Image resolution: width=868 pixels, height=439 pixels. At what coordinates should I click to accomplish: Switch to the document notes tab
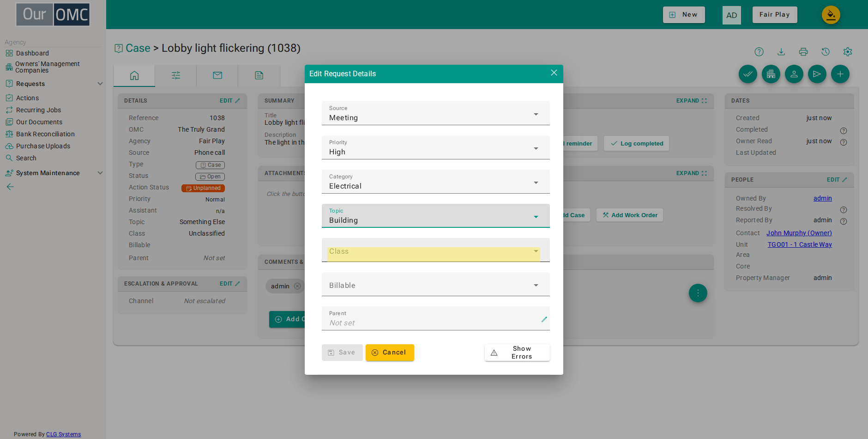(259, 75)
